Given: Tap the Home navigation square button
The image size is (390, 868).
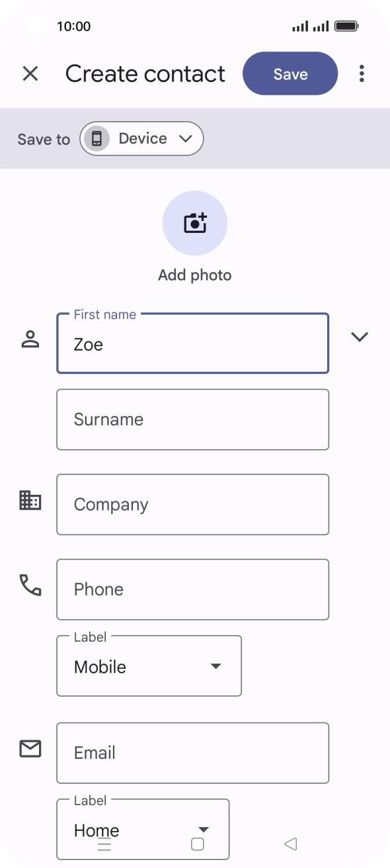Looking at the screenshot, I should (x=195, y=845).
